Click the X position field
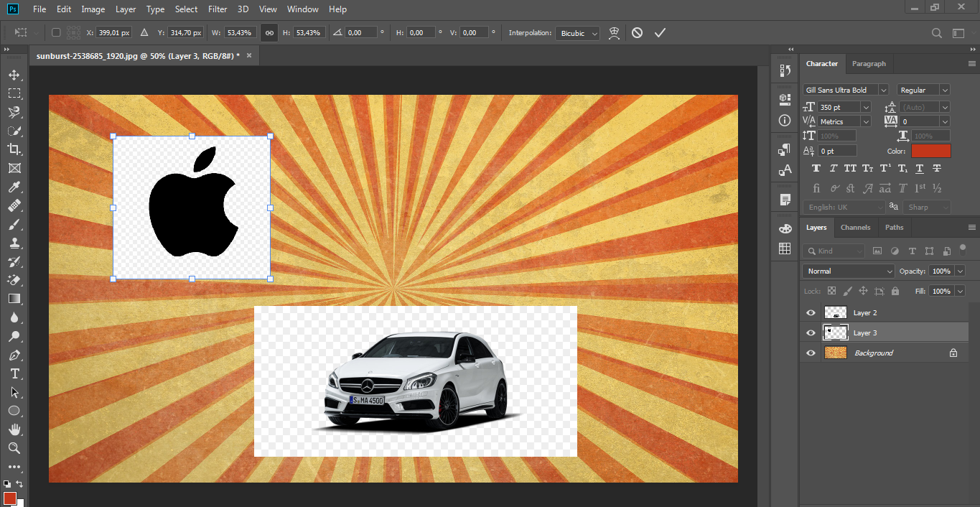Image resolution: width=980 pixels, height=507 pixels. pyautogui.click(x=113, y=33)
